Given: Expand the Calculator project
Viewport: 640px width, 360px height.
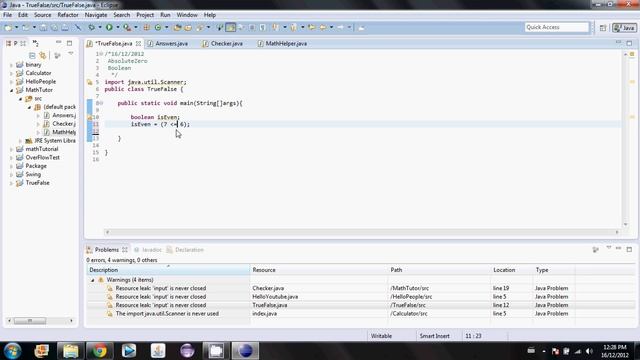Looking at the screenshot, I should (11, 73).
